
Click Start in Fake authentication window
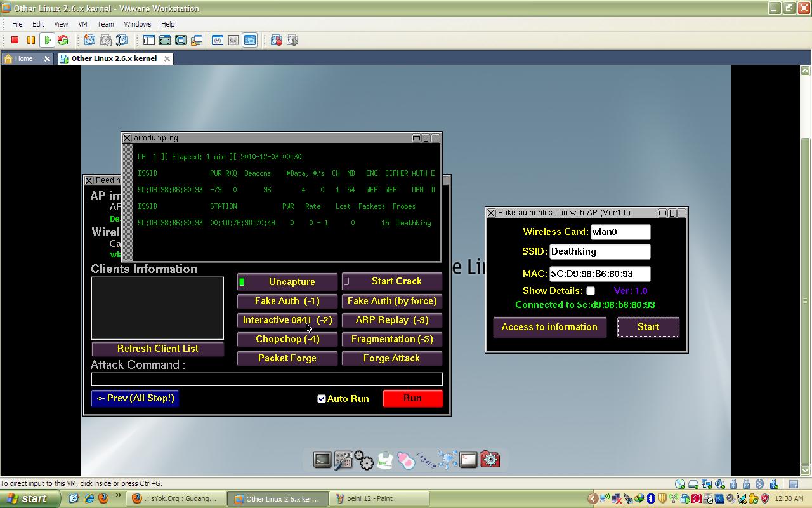(648, 327)
